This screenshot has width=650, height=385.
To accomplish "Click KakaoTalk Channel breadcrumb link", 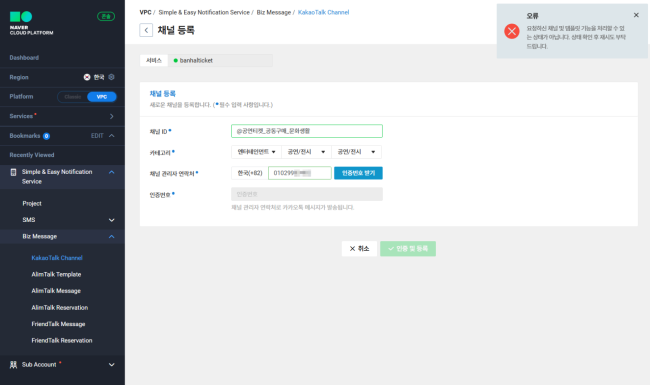I will coord(323,12).
